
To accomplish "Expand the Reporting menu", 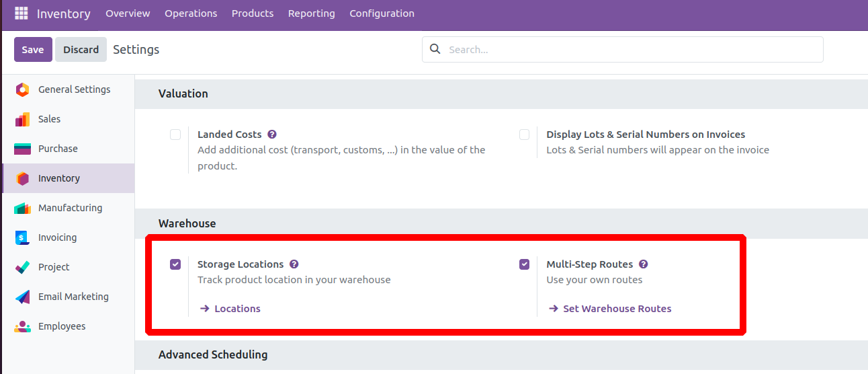I will (312, 13).
